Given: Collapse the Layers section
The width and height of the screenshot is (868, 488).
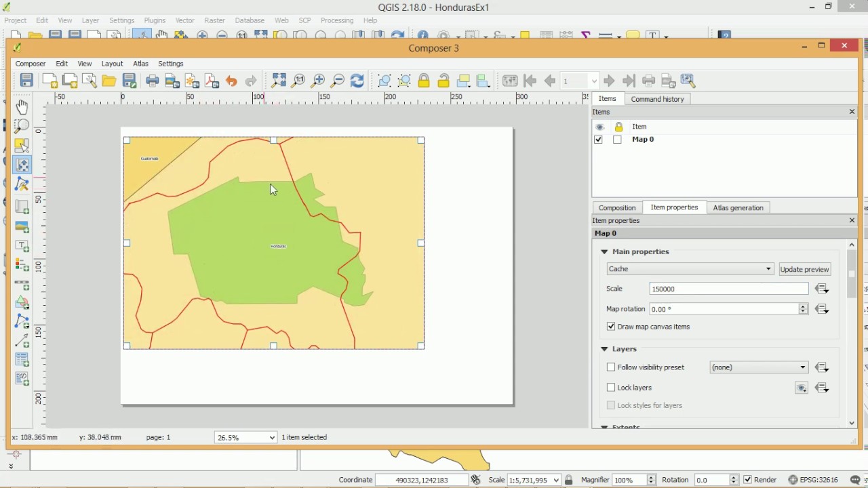Looking at the screenshot, I should click(x=604, y=349).
